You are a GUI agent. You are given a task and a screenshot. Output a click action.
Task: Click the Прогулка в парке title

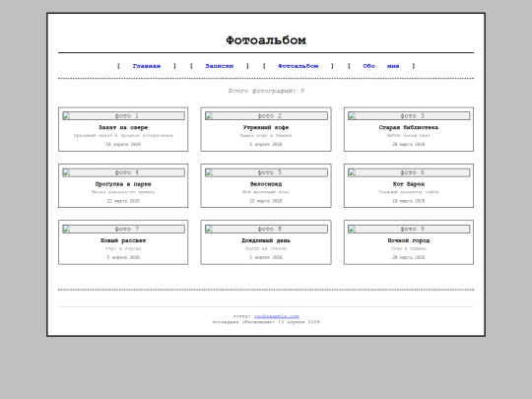[x=123, y=184]
